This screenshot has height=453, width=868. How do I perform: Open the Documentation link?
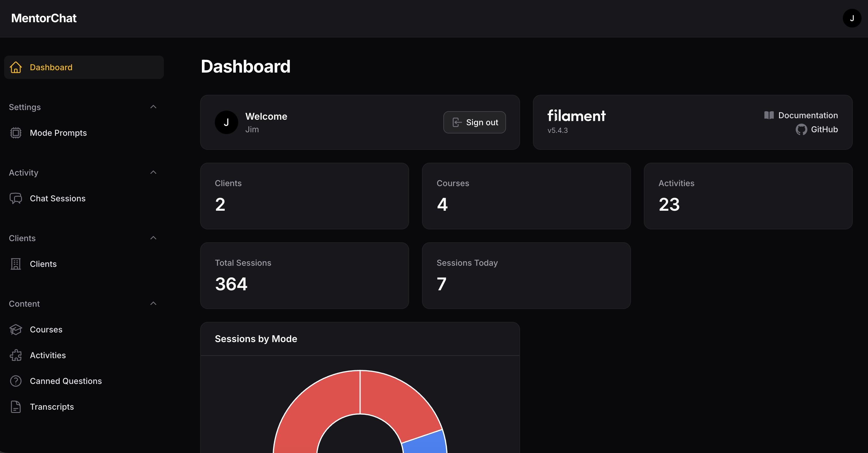808,115
